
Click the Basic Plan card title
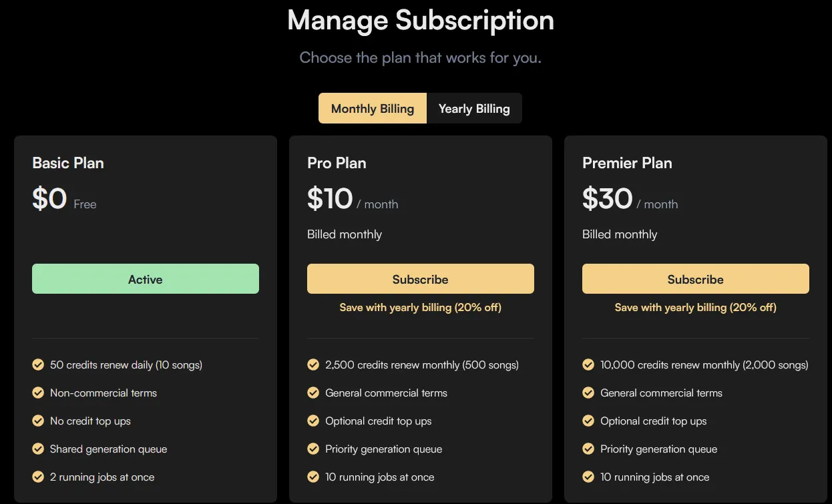[x=68, y=163]
